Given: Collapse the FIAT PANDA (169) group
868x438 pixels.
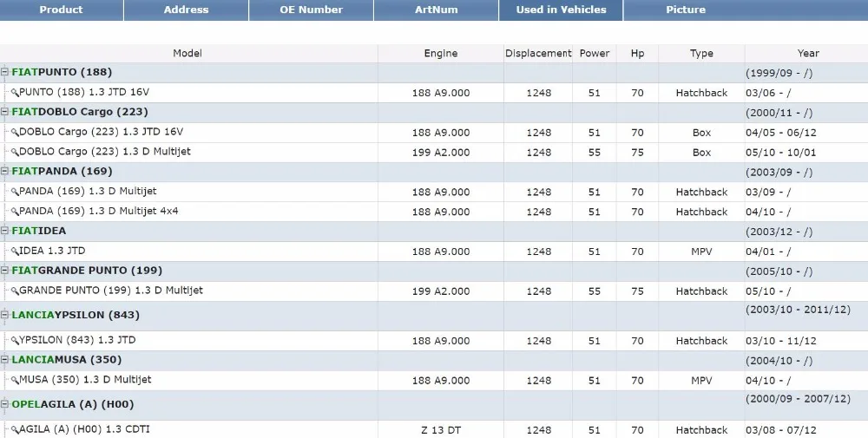Looking at the screenshot, I should pyautogui.click(x=5, y=171).
